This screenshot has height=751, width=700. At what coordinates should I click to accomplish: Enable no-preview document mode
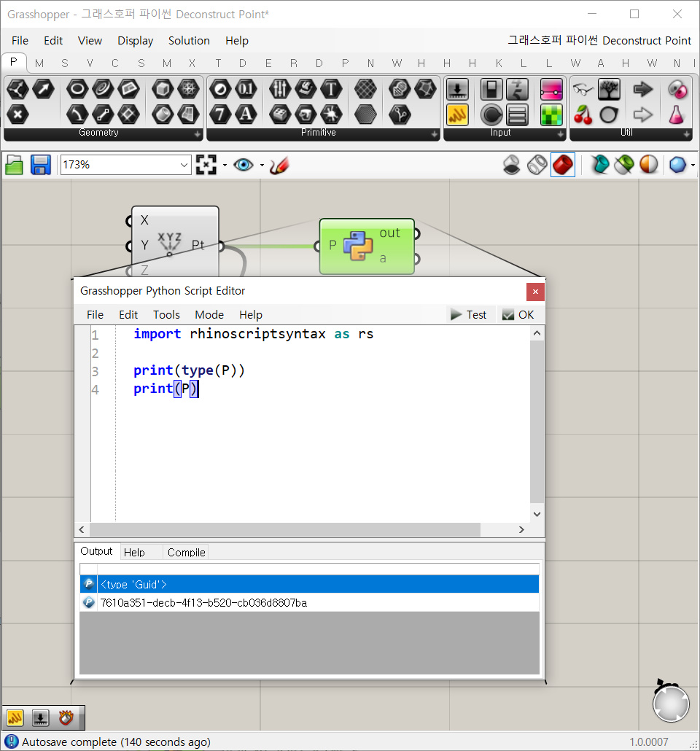(x=512, y=166)
